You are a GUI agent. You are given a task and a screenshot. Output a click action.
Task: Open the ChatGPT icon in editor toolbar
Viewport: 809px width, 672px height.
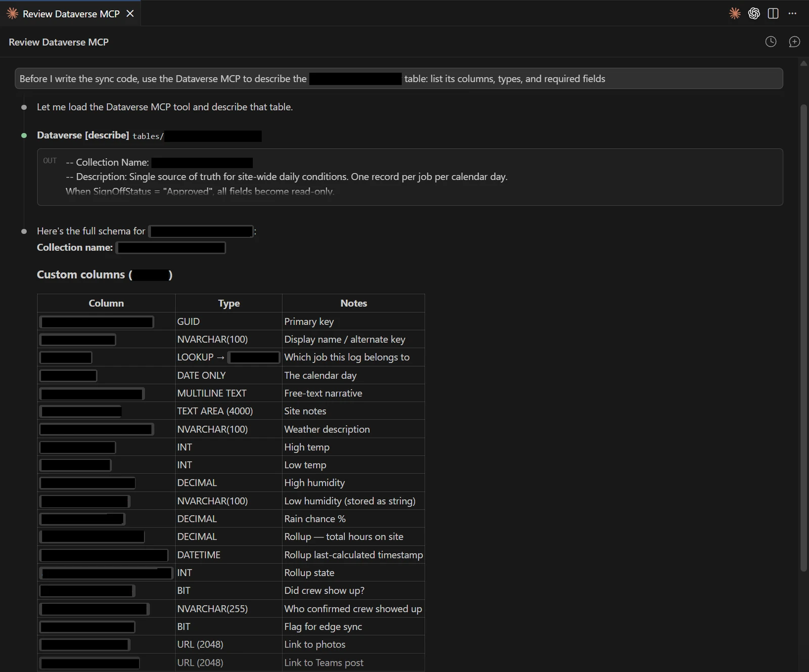pos(754,14)
